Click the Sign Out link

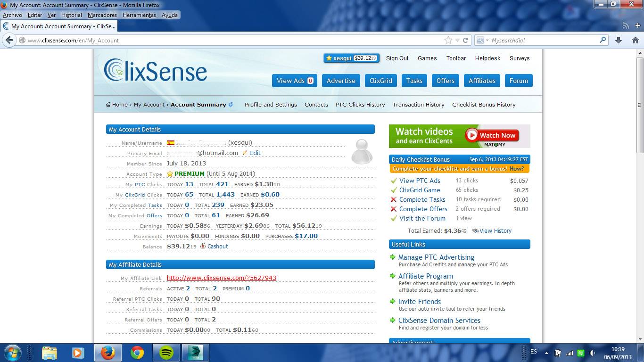pos(397,58)
